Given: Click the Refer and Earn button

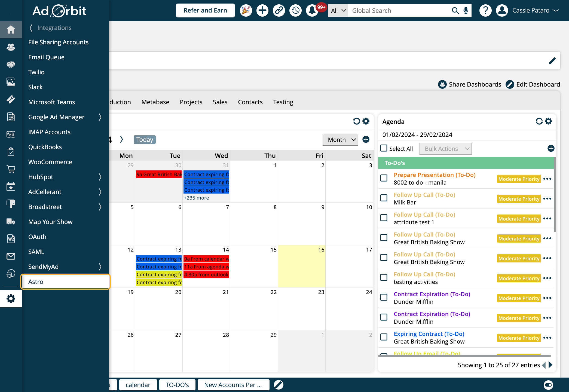Looking at the screenshot, I should click(205, 11).
